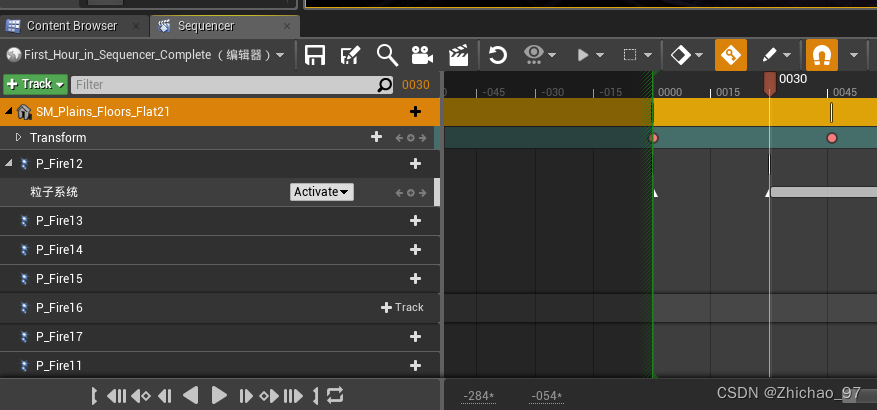Screen dimensions: 877x410
Task: Click the add plus icon on P_Fire13
Action: click(x=416, y=220)
